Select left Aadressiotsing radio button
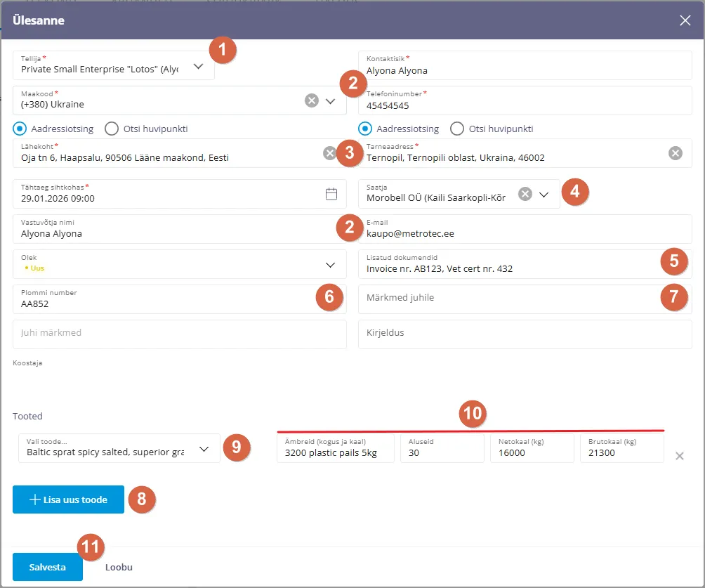 click(x=20, y=129)
